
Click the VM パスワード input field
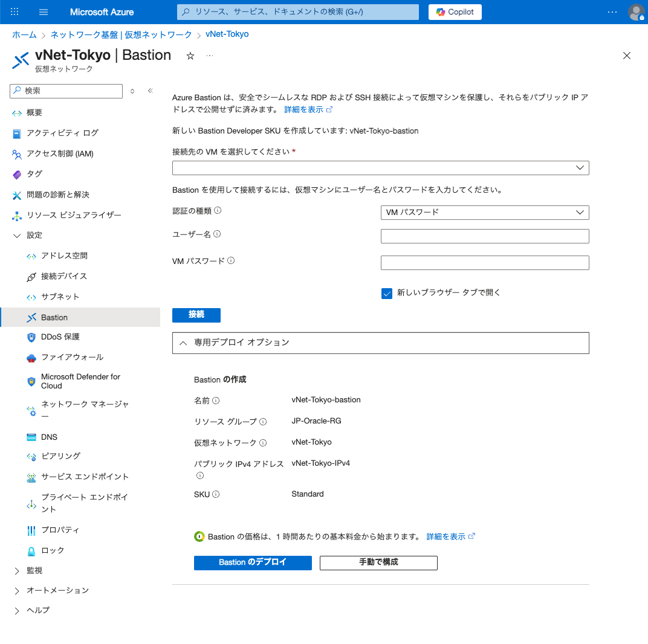click(x=485, y=263)
